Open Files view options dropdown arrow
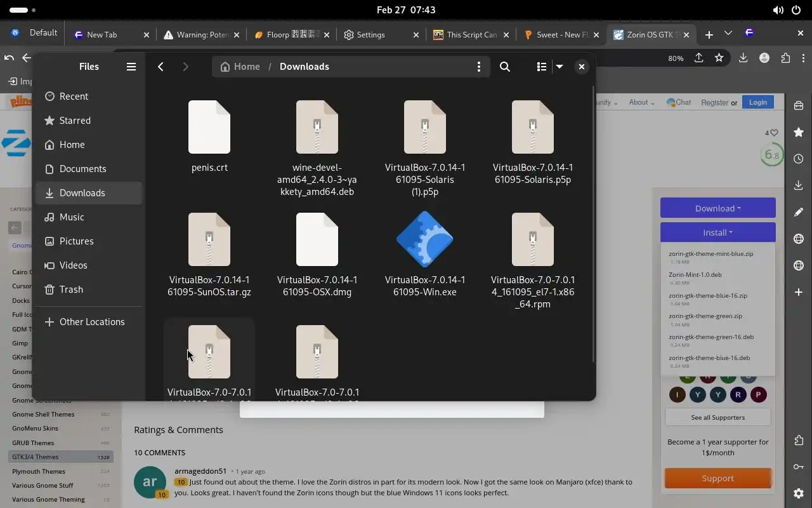The width and height of the screenshot is (812, 508). pyautogui.click(x=560, y=67)
